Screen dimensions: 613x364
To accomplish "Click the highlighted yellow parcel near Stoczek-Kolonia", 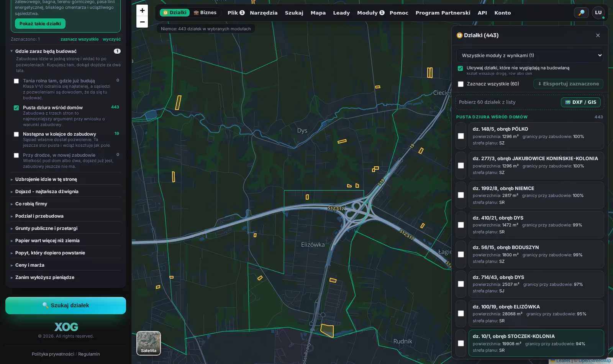I will pos(328,330).
